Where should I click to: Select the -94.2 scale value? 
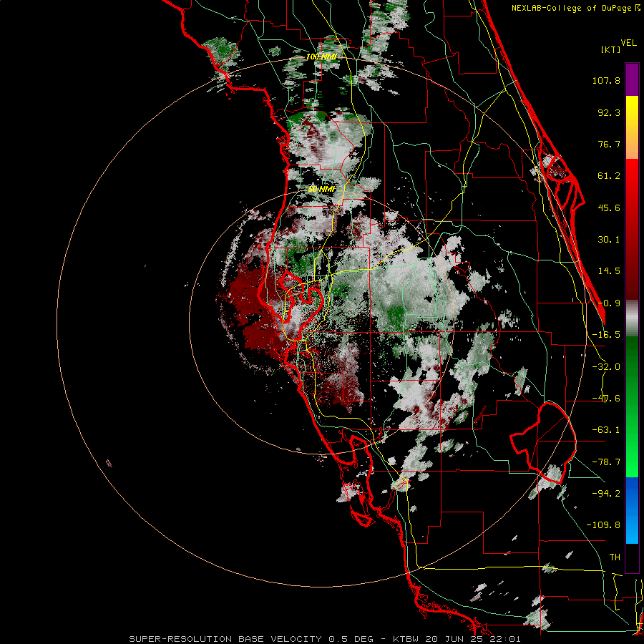click(606, 493)
